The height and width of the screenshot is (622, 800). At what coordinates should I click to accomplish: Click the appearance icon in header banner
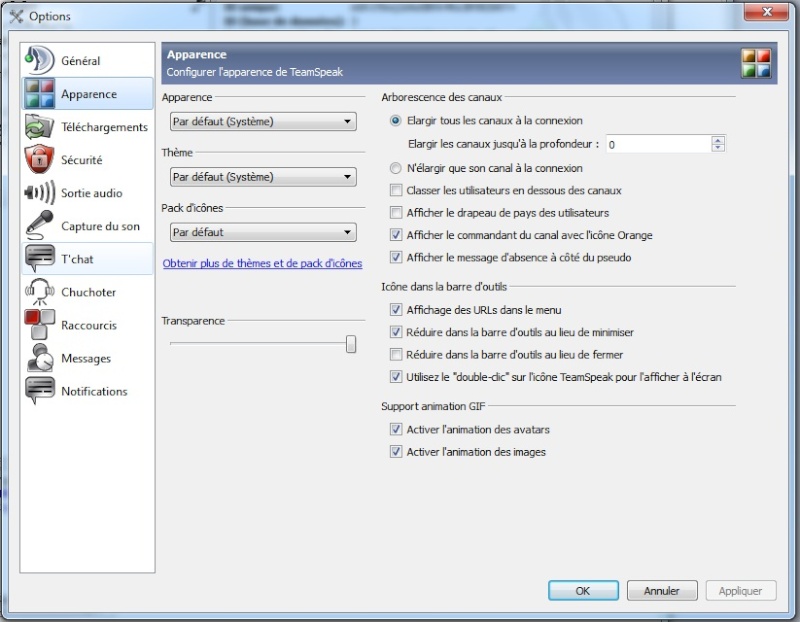756,63
